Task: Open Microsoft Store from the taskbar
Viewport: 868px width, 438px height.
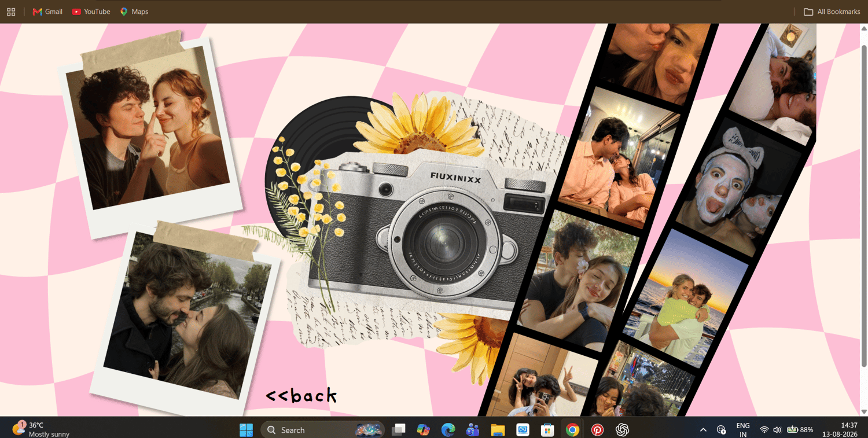Action: coord(547,430)
